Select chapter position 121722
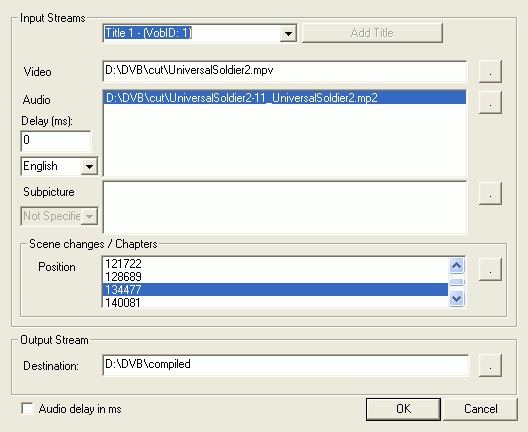The width and height of the screenshot is (528, 432). coord(275,264)
